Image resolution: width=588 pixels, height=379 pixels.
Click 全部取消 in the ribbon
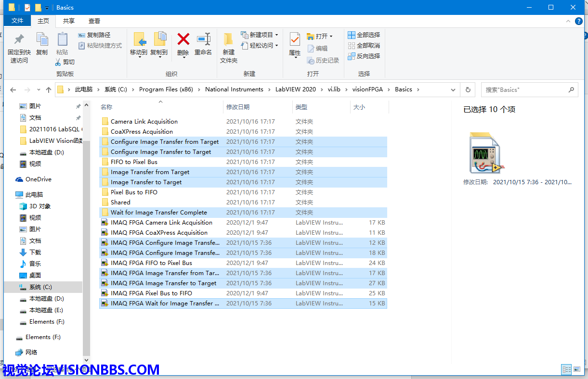(364, 45)
